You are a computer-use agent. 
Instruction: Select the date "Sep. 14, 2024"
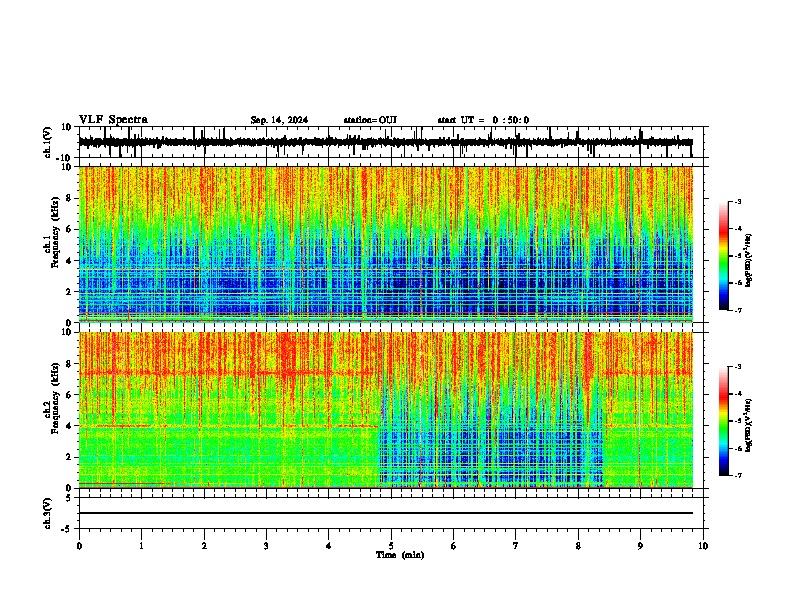click(x=279, y=120)
